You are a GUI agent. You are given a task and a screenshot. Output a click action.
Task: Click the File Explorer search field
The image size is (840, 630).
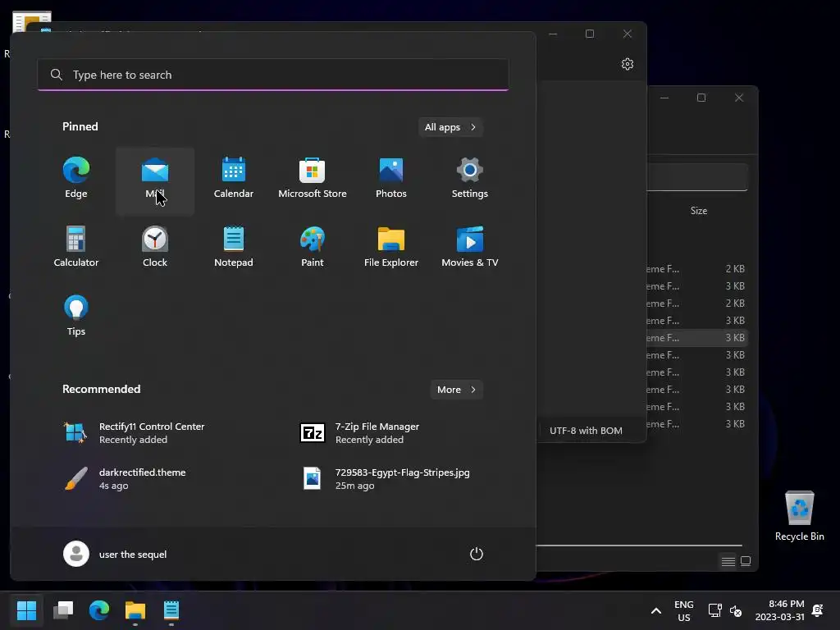point(697,177)
